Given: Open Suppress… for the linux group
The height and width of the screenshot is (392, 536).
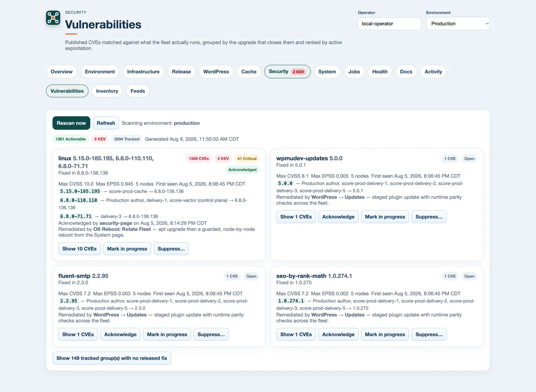Looking at the screenshot, I should click(171, 249).
